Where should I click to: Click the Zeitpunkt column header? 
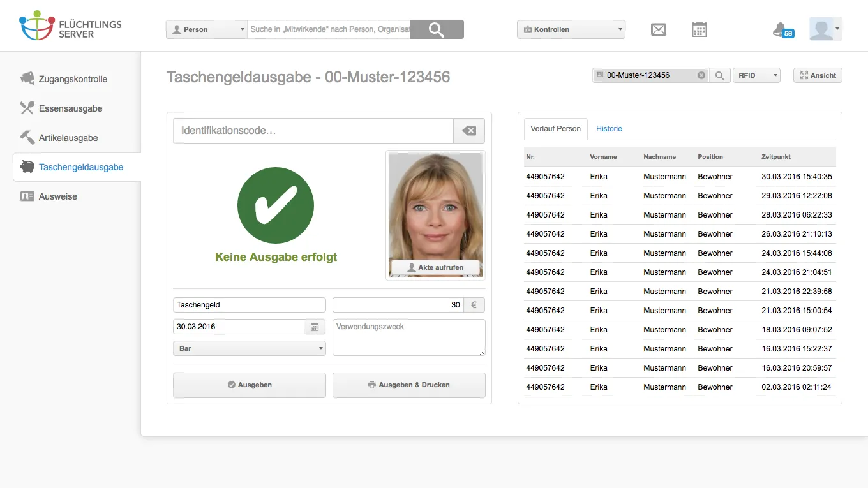(x=776, y=156)
